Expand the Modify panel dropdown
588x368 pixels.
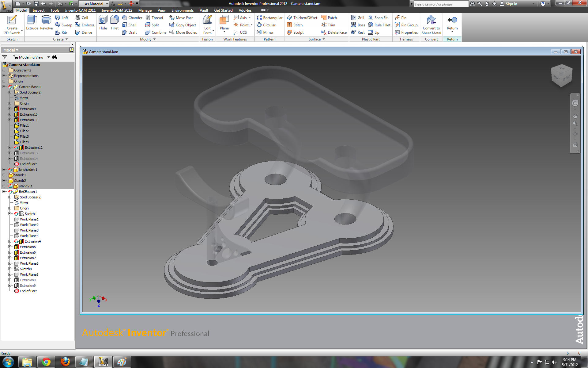[148, 39]
